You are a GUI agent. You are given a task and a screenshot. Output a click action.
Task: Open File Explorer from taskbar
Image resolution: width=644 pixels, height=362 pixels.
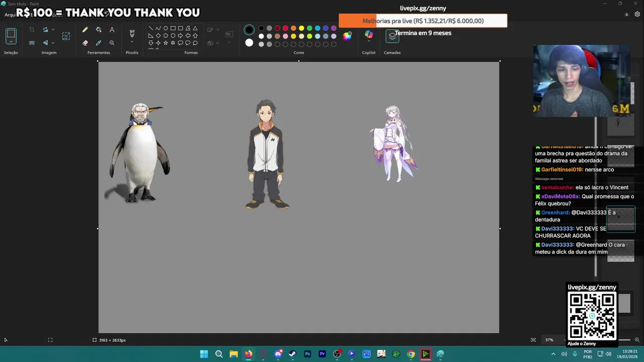click(x=233, y=354)
